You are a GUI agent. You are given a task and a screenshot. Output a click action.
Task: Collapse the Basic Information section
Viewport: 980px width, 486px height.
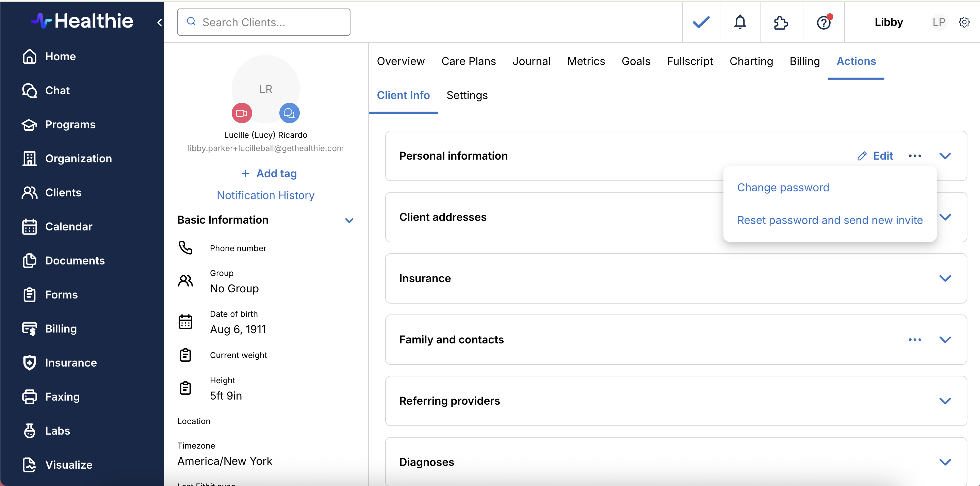tap(349, 220)
